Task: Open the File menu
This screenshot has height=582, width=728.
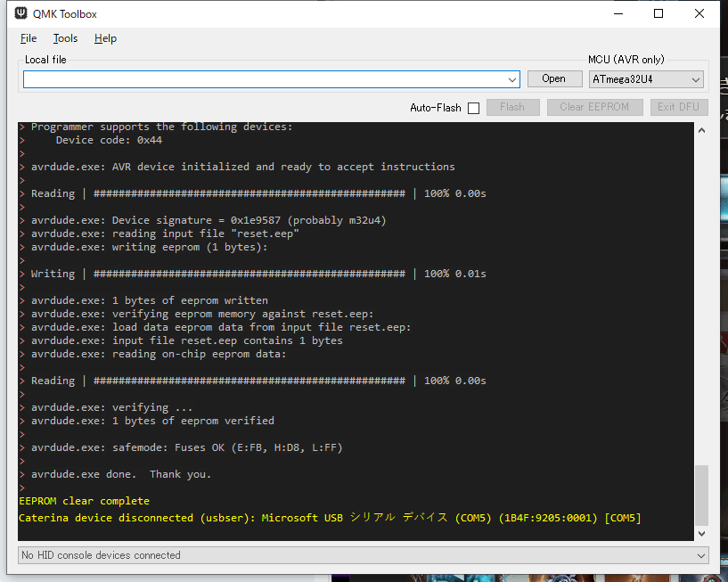Action: 29,38
